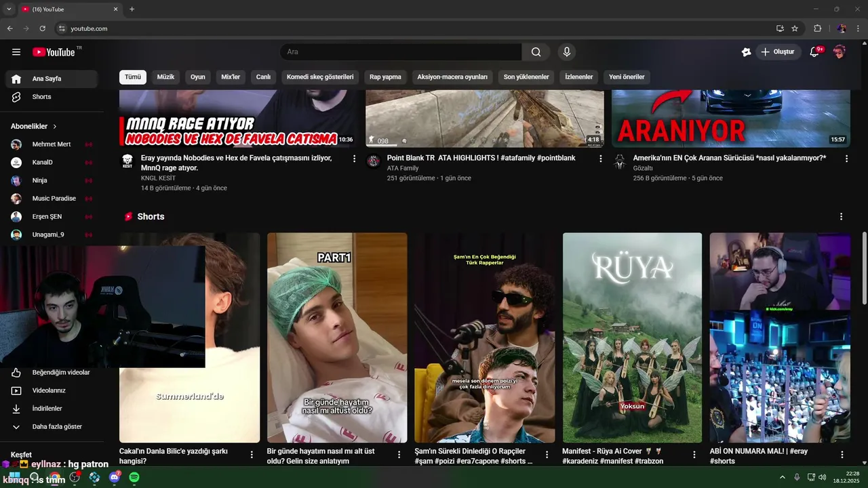Click the YouTube search input field
868x488 pixels.
coord(401,52)
